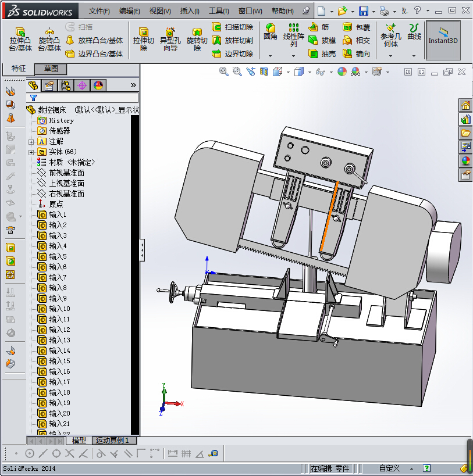Click the Boundary Boss/Base (边界凸台/基体) tool
473x476 pixels.
pos(94,53)
